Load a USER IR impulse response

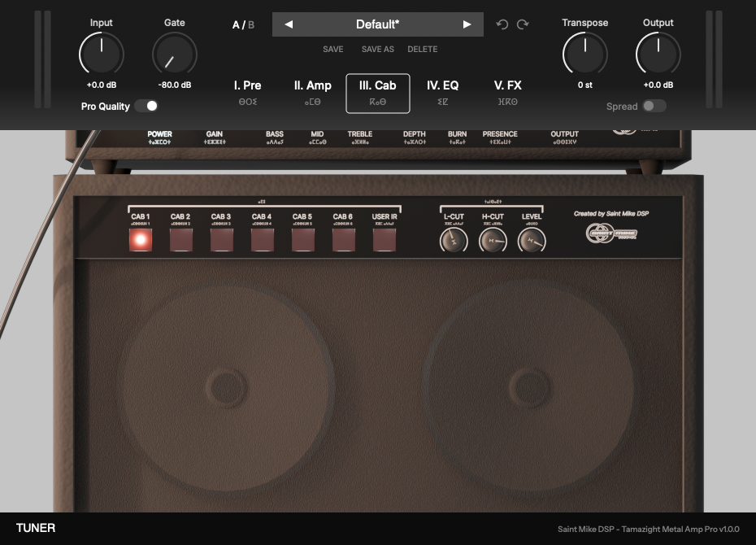pos(384,236)
